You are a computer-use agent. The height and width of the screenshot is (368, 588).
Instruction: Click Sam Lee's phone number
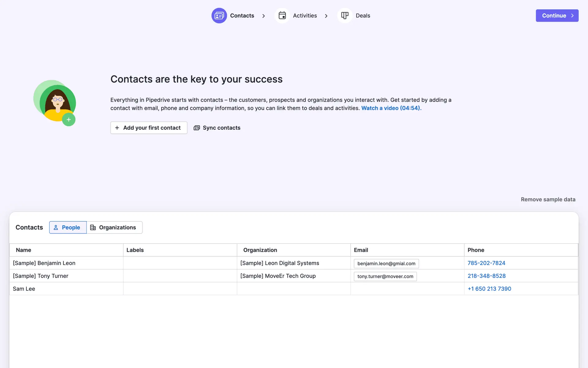pyautogui.click(x=489, y=289)
